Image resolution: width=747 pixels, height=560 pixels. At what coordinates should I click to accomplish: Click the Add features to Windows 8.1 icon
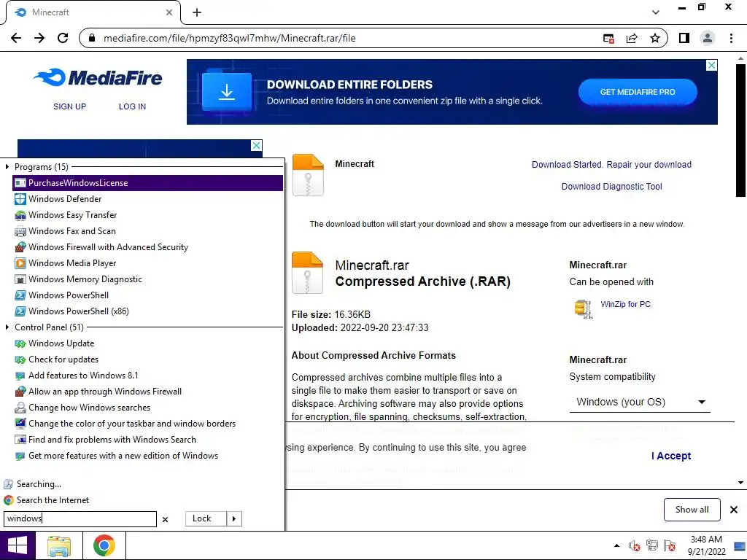point(20,376)
